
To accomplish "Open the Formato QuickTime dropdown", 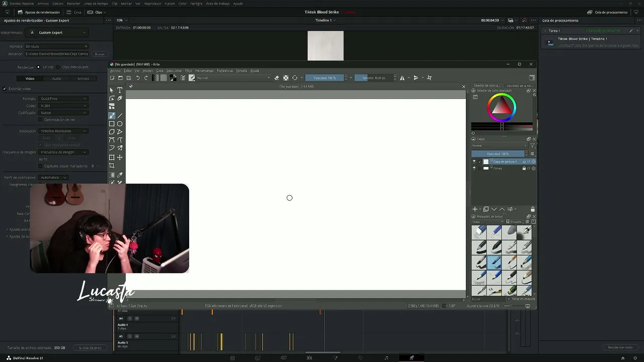I will click(x=63, y=99).
